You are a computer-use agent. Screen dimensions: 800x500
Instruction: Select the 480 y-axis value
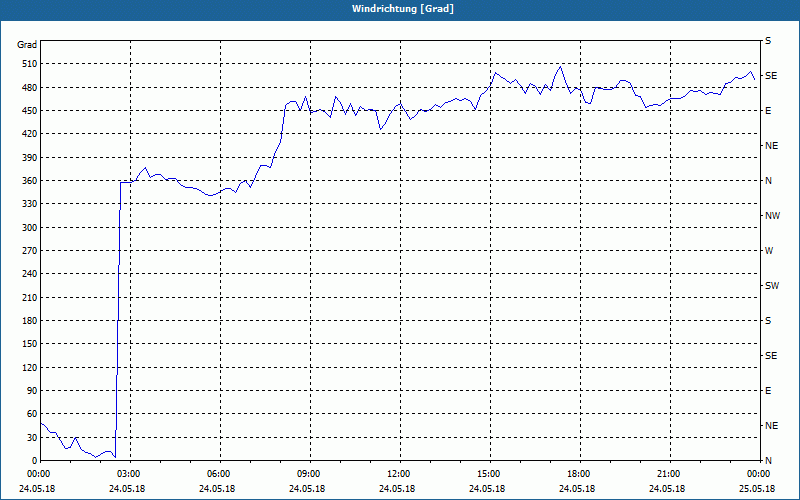click(x=30, y=87)
